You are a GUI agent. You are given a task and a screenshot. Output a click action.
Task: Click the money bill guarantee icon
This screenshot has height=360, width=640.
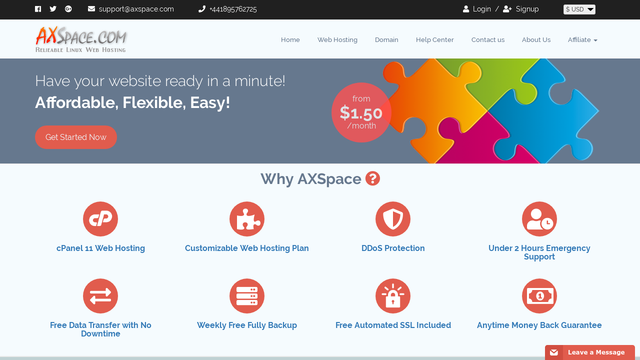pyautogui.click(x=539, y=296)
